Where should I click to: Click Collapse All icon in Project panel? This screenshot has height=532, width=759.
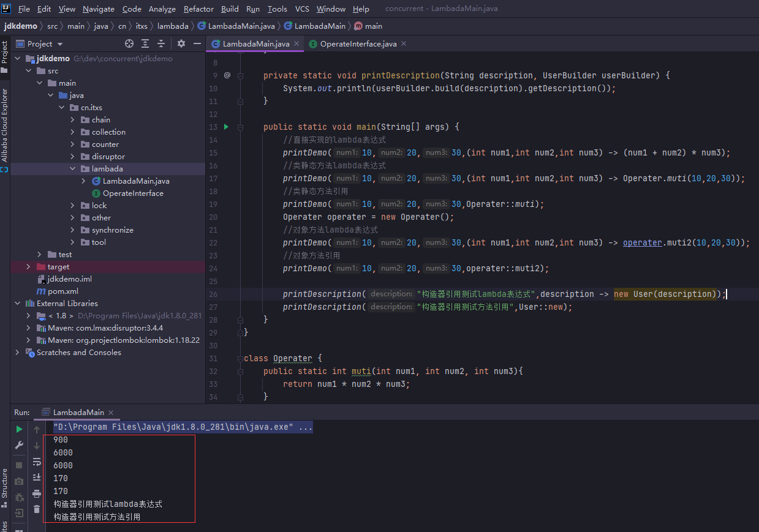[161, 43]
